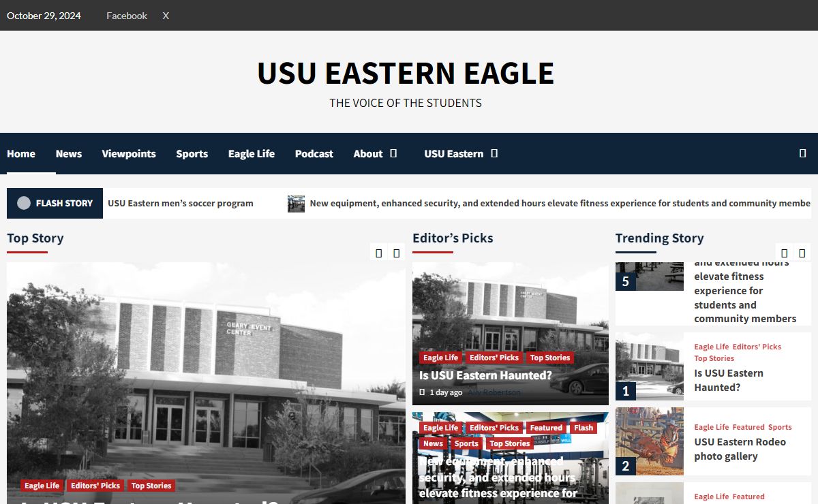Click Editors' Picks tag on Haunted pick
The width and height of the screenshot is (818, 504).
point(494,358)
